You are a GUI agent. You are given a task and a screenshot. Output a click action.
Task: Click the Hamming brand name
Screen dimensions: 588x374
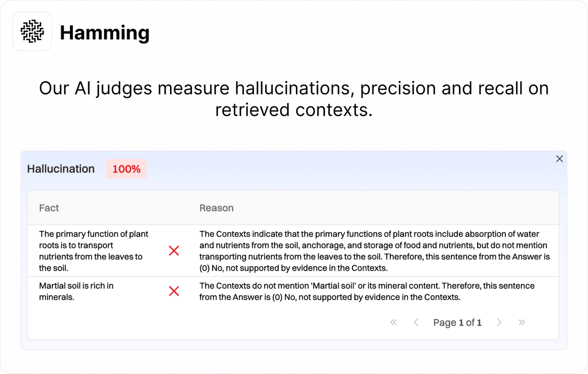tap(104, 33)
